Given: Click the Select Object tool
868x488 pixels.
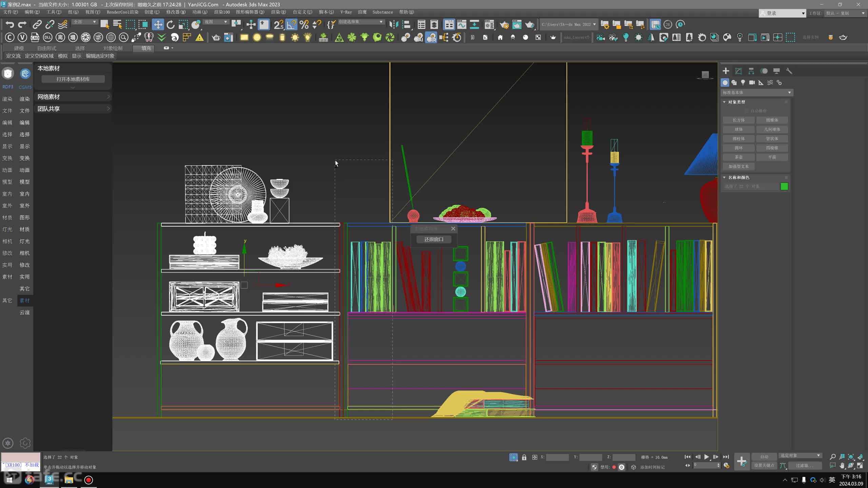Looking at the screenshot, I should [104, 24].
